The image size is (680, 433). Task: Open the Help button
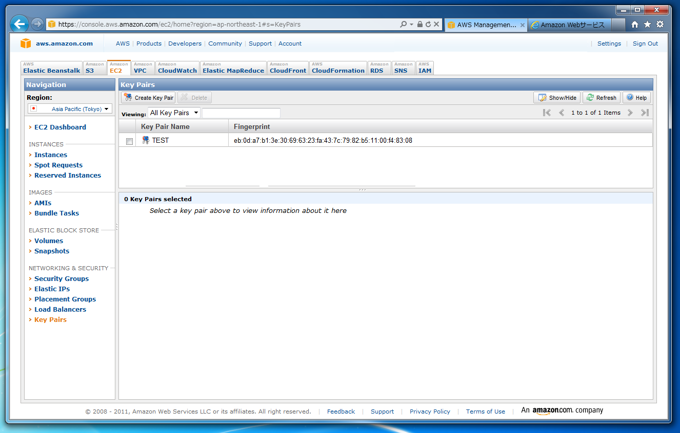point(637,98)
